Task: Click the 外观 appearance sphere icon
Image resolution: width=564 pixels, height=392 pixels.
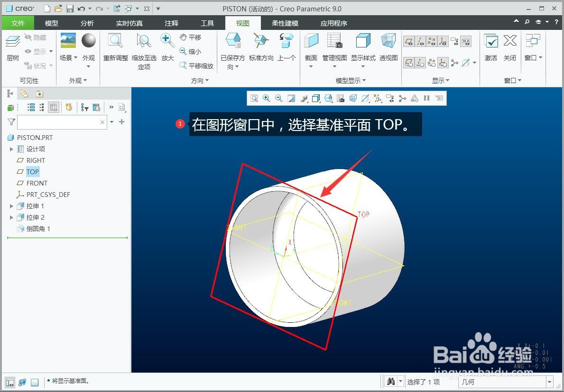Action: (89, 40)
